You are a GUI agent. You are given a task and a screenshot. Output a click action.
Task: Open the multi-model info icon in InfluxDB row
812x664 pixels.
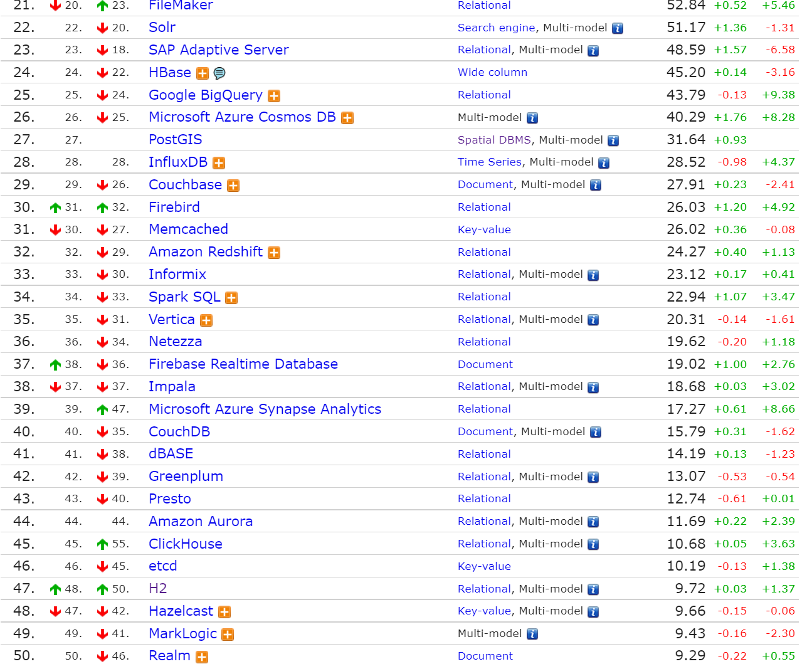click(x=604, y=163)
